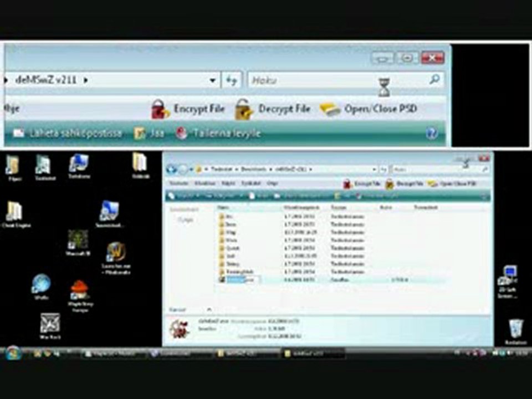Switch to the MapleStory taskbar button
This screenshot has width=532, height=399.
(113, 354)
